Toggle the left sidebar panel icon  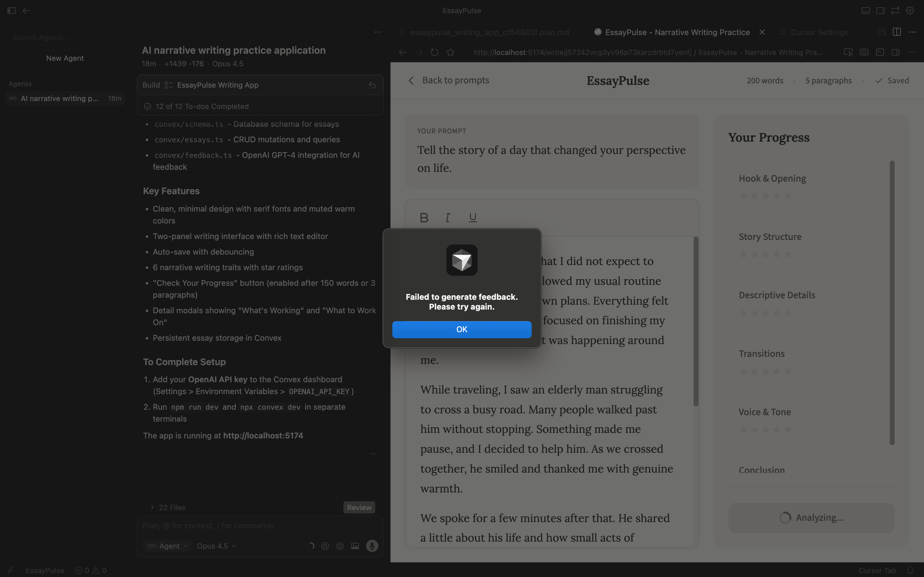click(11, 11)
